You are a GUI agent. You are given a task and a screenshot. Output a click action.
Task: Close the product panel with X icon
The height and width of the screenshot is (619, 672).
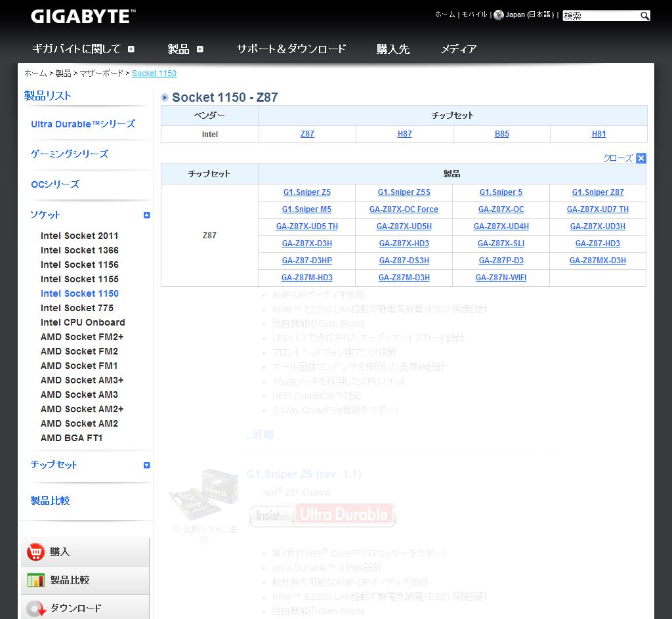pos(641,158)
